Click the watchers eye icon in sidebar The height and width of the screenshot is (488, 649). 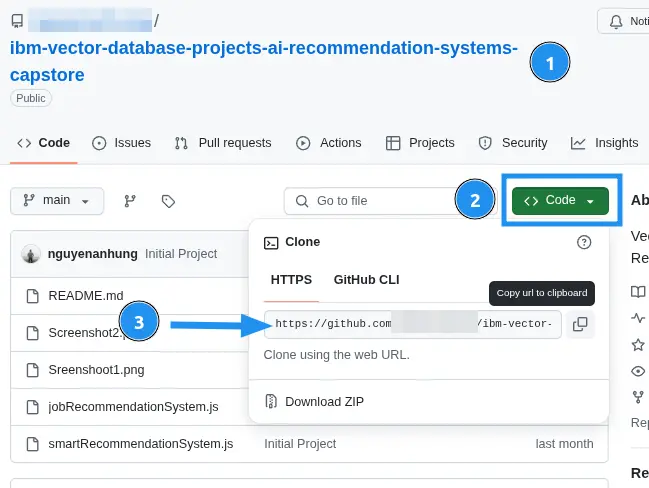tap(638, 371)
